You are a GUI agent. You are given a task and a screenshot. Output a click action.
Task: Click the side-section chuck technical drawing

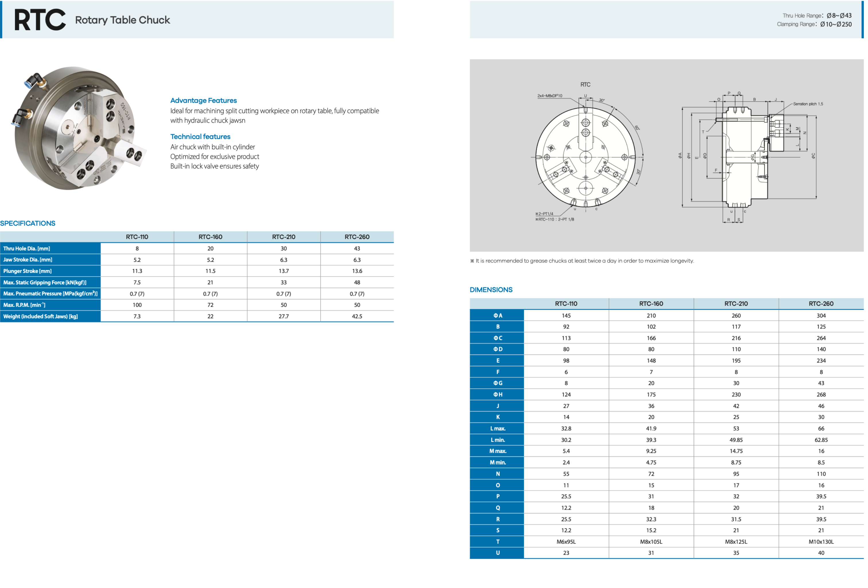[x=745, y=157]
